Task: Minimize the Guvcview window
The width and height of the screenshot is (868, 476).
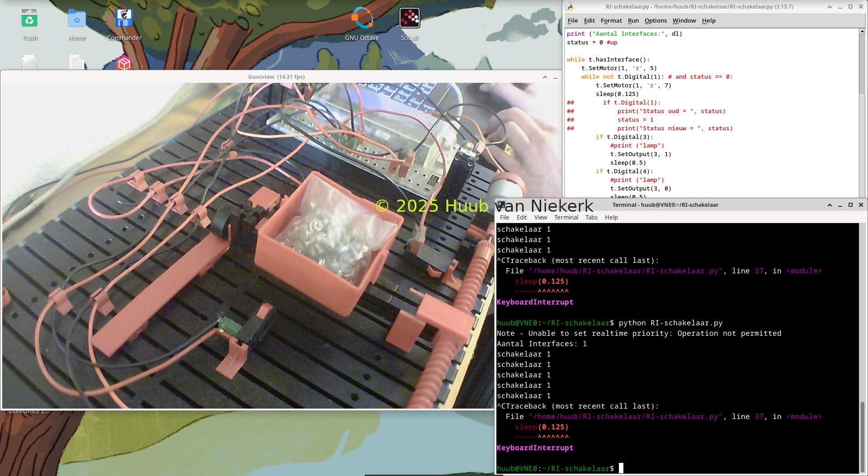Action: [555, 77]
